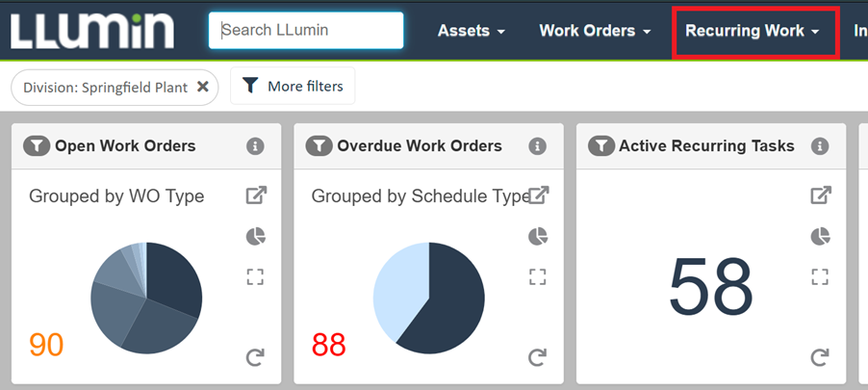Open the Work Orders dropdown menu

(595, 31)
